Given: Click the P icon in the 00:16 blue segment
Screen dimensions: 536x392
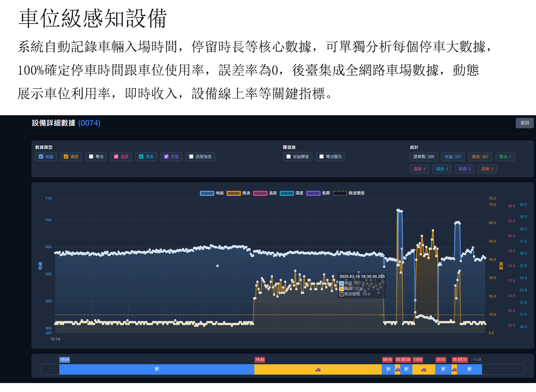Looking at the screenshot, I should [x=388, y=369].
